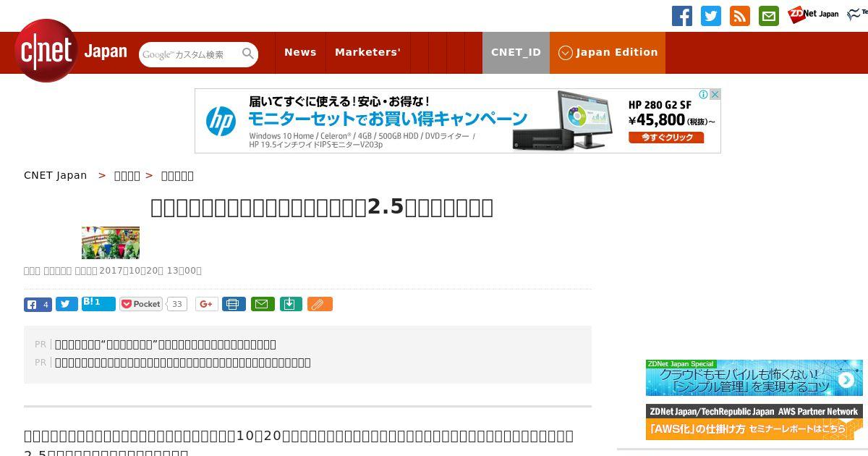Expand the Japan Edition selector
Viewport: 868px width, 456px height.
608,52
